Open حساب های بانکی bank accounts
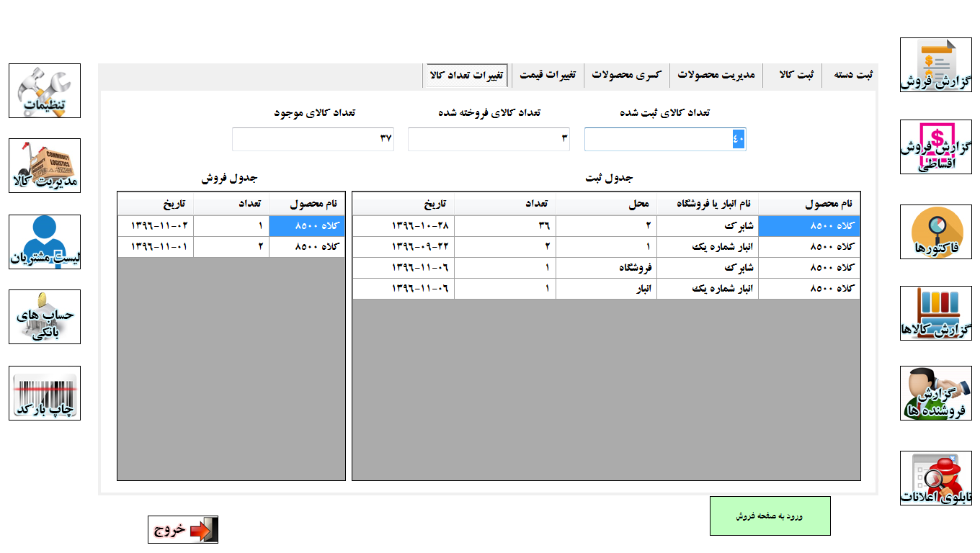This screenshot has height=553, width=980. coord(45,317)
